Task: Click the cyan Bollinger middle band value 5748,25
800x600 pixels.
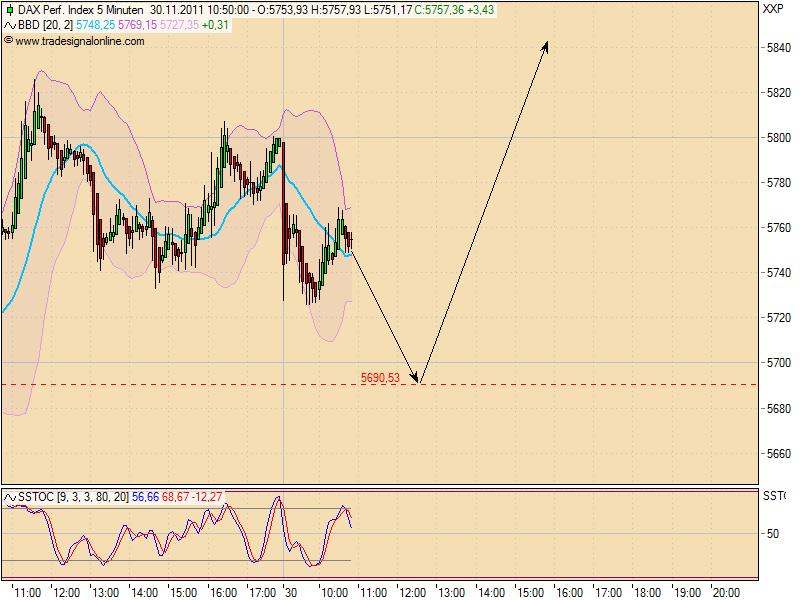Action: 95,25
